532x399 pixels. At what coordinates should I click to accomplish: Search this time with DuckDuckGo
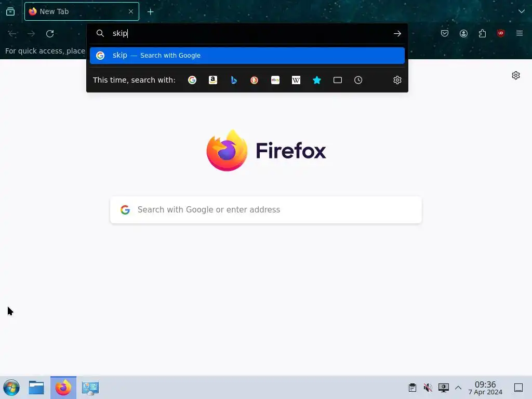255,80
